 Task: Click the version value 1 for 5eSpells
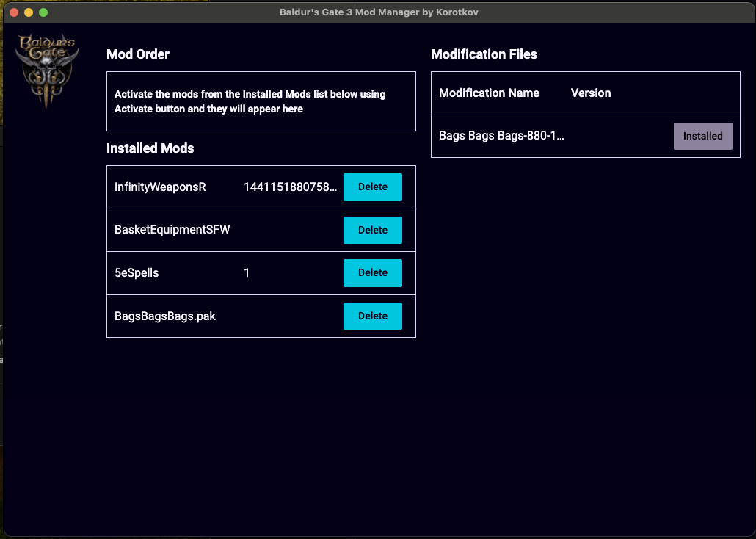[247, 272]
